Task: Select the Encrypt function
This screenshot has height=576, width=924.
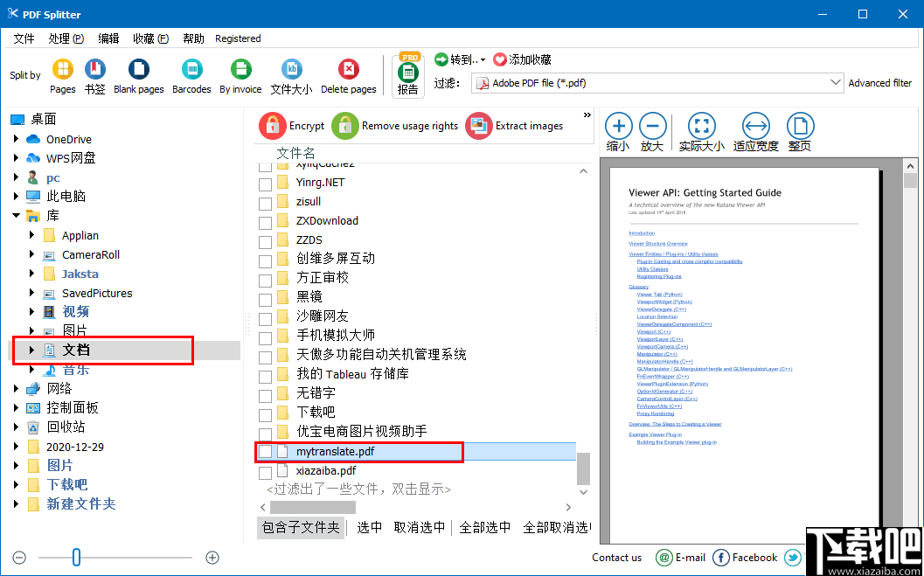Action: tap(292, 126)
